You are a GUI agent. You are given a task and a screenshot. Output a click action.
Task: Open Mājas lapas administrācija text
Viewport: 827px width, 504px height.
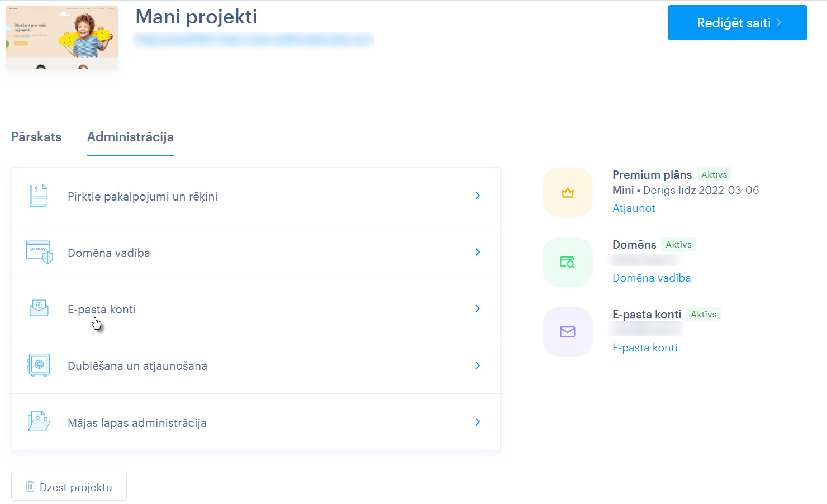tap(137, 423)
